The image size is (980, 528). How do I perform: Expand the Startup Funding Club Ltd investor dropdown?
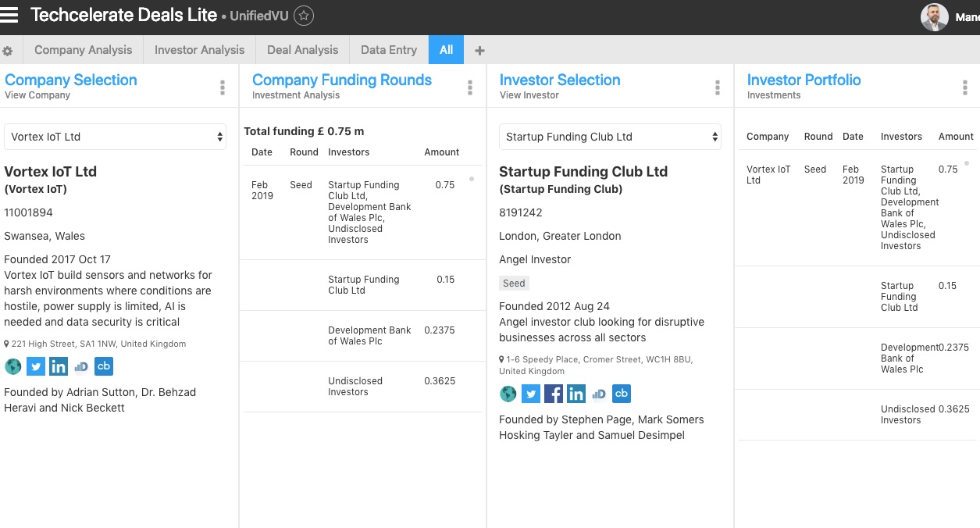[610, 137]
